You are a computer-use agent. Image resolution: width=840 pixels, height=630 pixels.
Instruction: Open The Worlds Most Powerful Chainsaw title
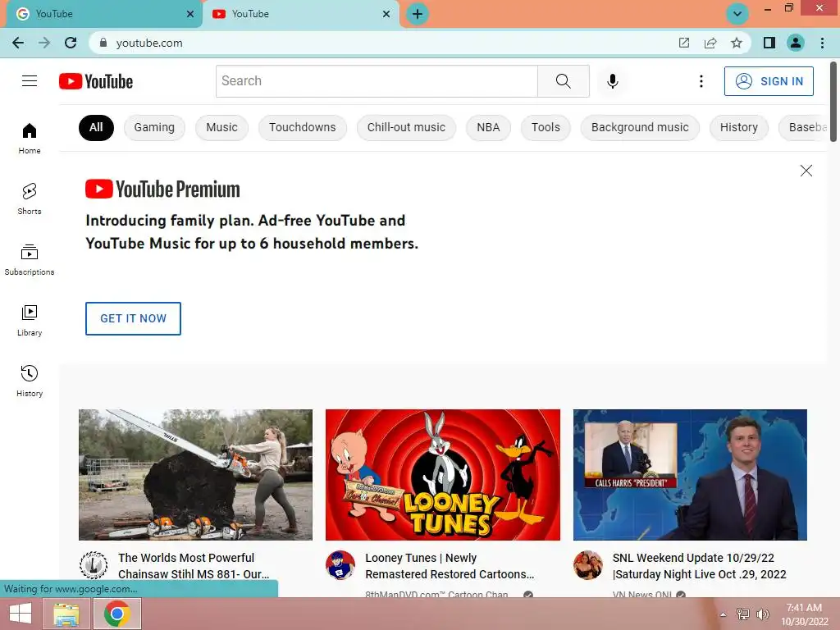pyautogui.click(x=194, y=566)
